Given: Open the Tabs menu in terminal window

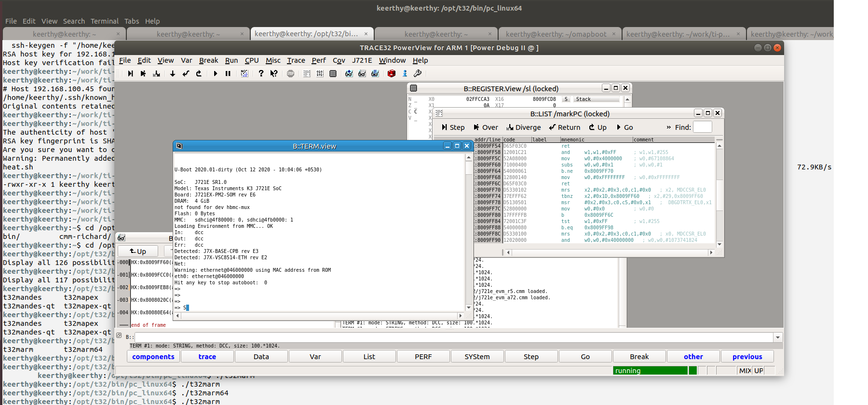Looking at the screenshot, I should tap(132, 21).
